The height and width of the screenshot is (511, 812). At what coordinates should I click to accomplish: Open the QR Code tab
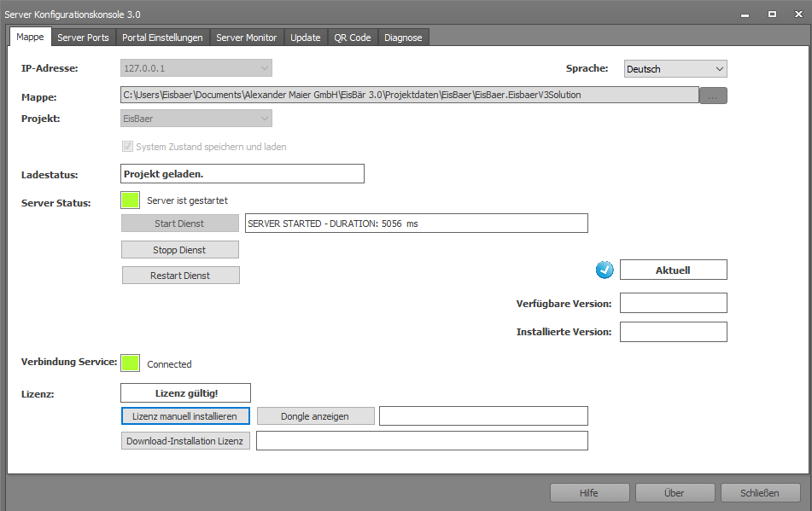(x=352, y=38)
